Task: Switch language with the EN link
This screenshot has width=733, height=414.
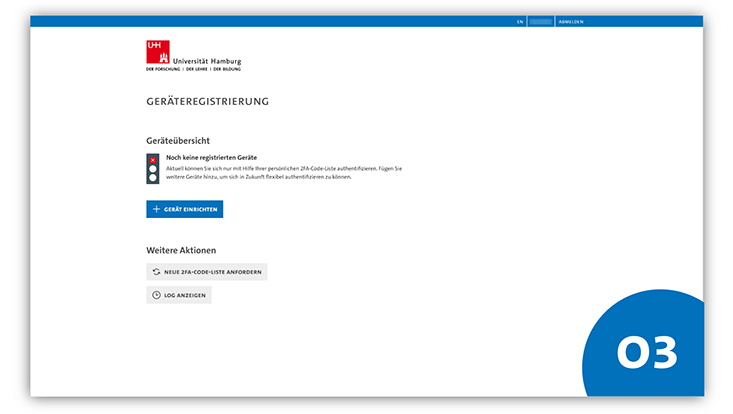Action: 520,21
